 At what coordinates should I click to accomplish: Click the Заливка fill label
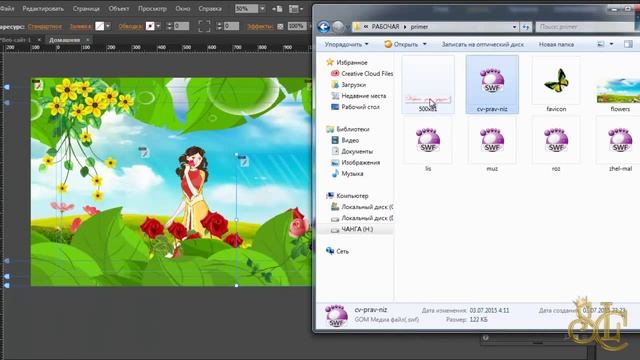(x=81, y=27)
